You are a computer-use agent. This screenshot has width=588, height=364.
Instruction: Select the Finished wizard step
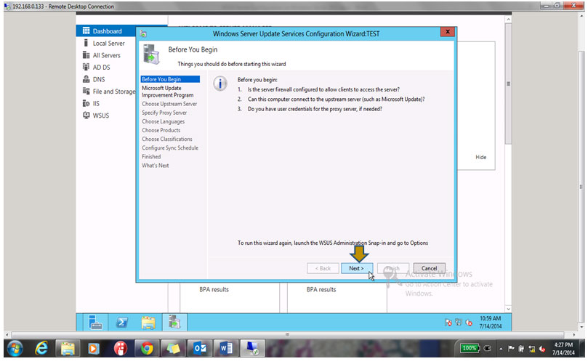tap(151, 157)
